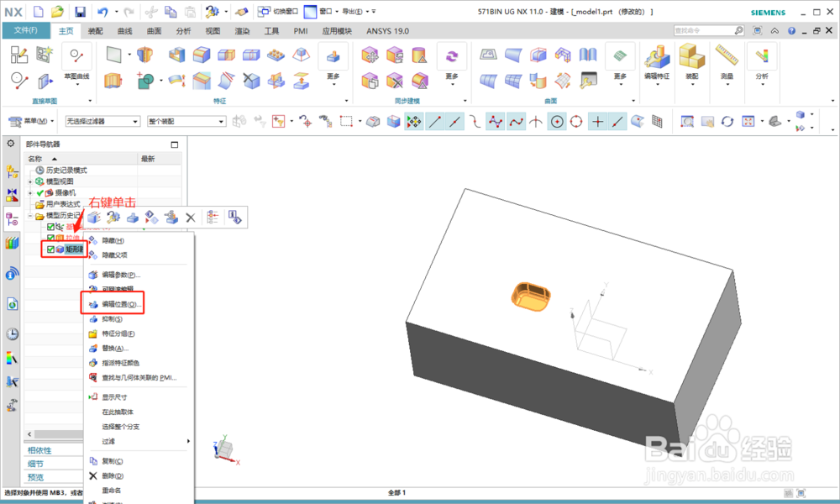The width and height of the screenshot is (840, 504).
Task: Toggle the 矩形腔 feature checkbox
Action: pos(50,249)
